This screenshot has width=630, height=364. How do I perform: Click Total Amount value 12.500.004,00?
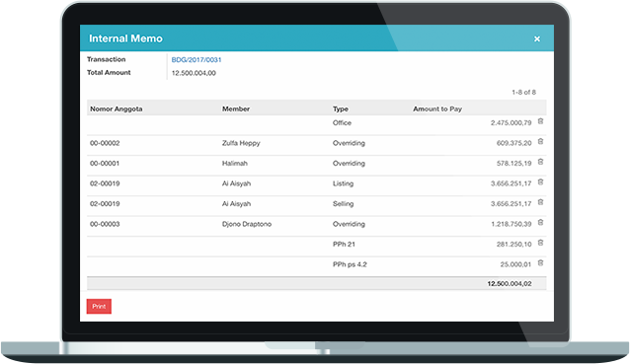(x=194, y=73)
